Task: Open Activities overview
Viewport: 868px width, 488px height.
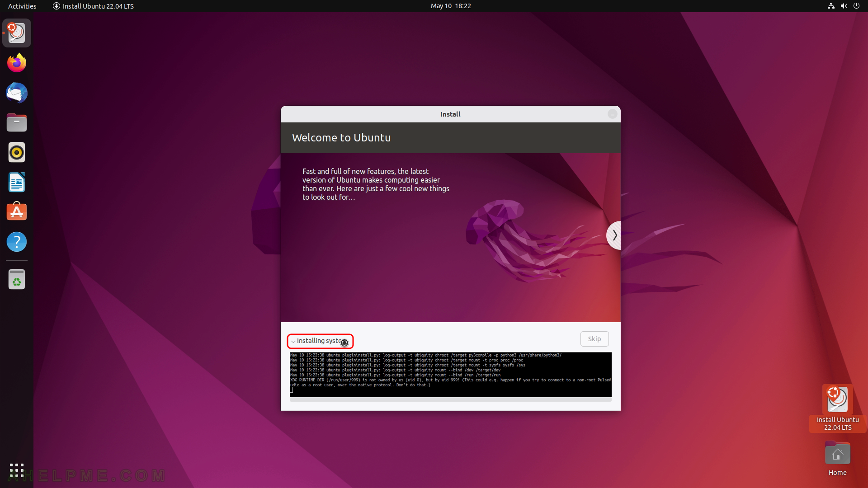Action: (x=22, y=6)
